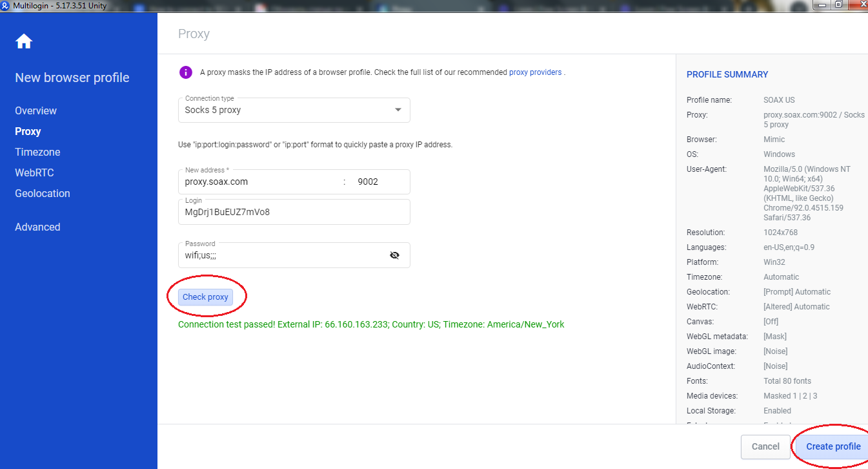Click the New browser profile heading
The width and height of the screenshot is (868, 469).
(x=72, y=78)
